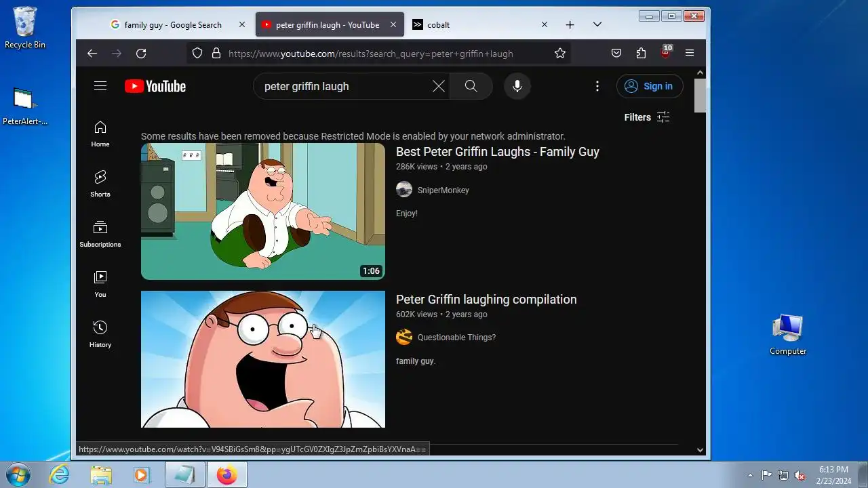Click scrollbar down arrow
Viewport: 868px width, 488px height.
coord(701,450)
